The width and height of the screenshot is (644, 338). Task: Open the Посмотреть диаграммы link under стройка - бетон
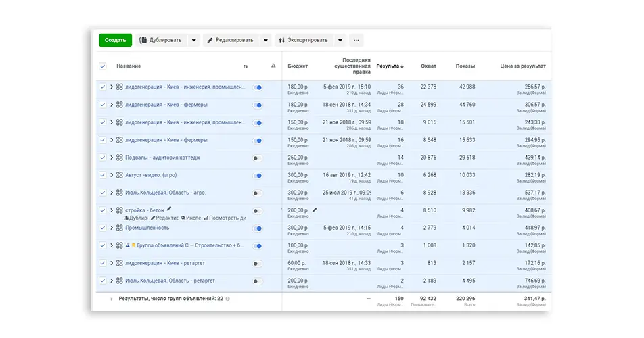pyautogui.click(x=225, y=218)
